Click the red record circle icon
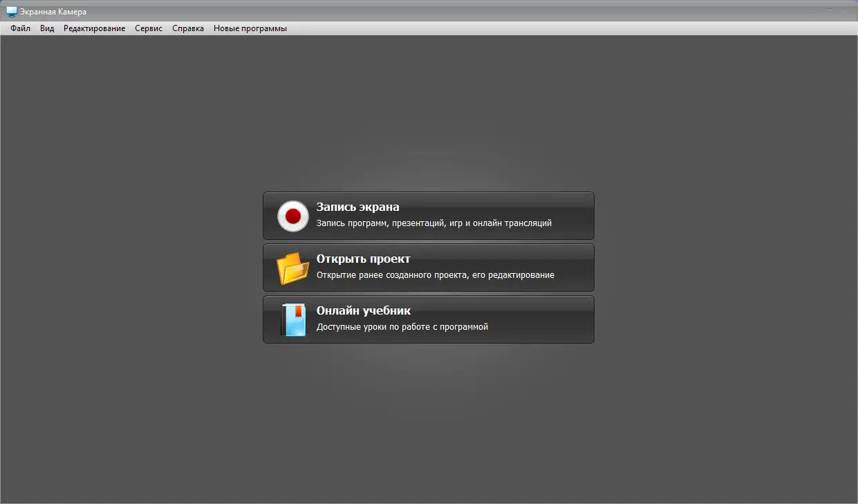Viewport: 858px width, 504px height. tap(293, 216)
